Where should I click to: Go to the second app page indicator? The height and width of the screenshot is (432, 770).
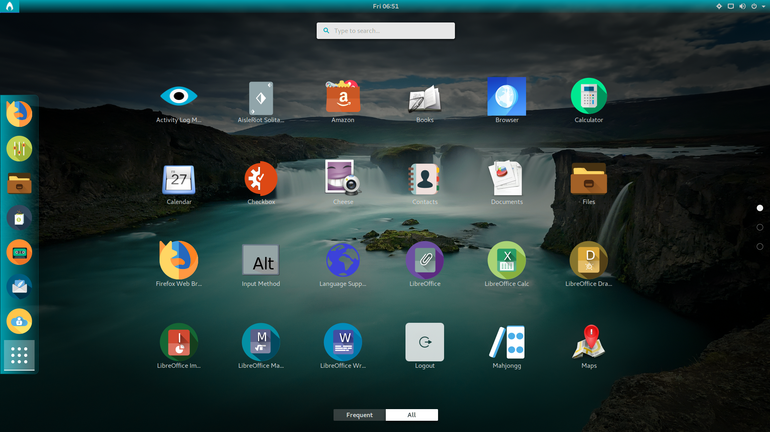pos(760,227)
